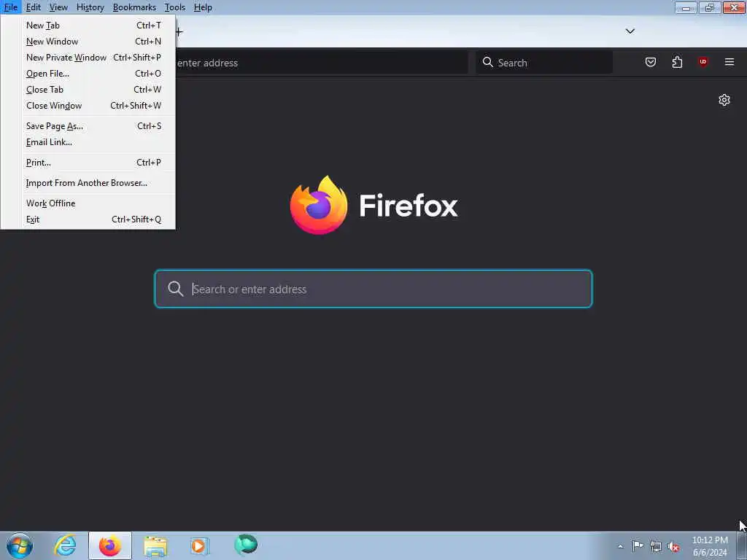Open the Windows Start button

[20, 545]
